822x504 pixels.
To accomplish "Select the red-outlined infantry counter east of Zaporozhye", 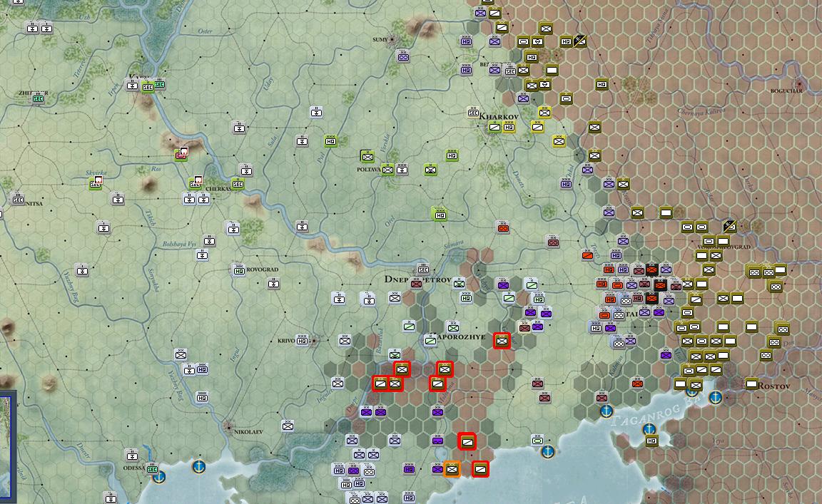I will click(502, 341).
